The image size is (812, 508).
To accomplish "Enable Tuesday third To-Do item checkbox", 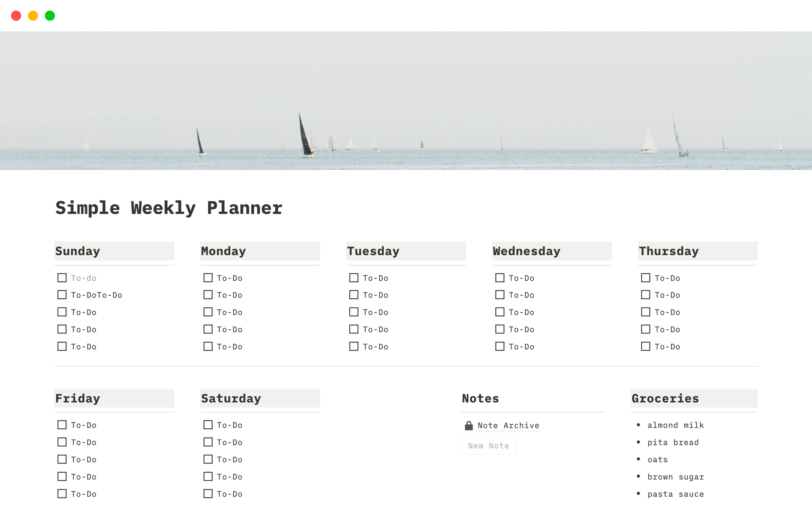I will pos(354,312).
